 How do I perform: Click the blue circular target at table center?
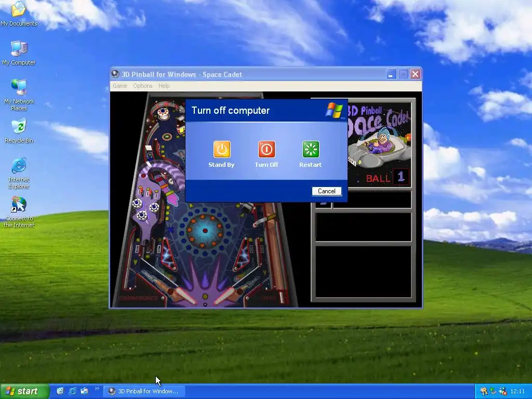pyautogui.click(x=205, y=231)
